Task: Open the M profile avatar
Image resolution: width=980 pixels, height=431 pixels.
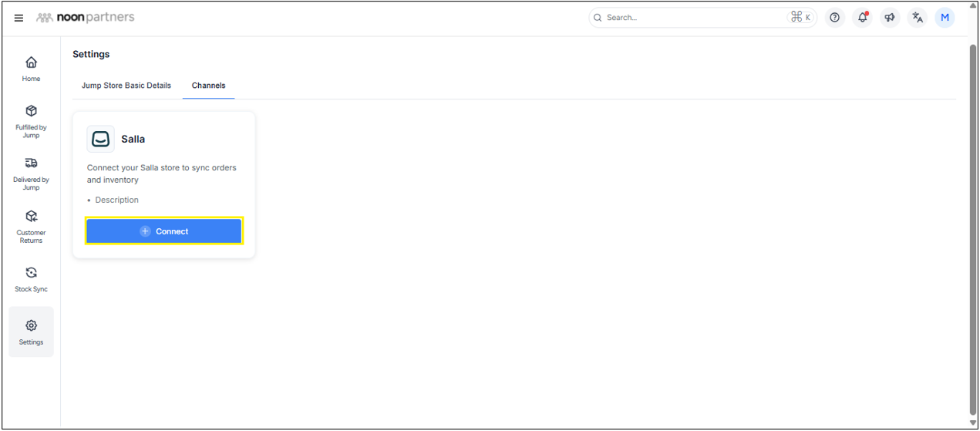Action: click(x=945, y=18)
